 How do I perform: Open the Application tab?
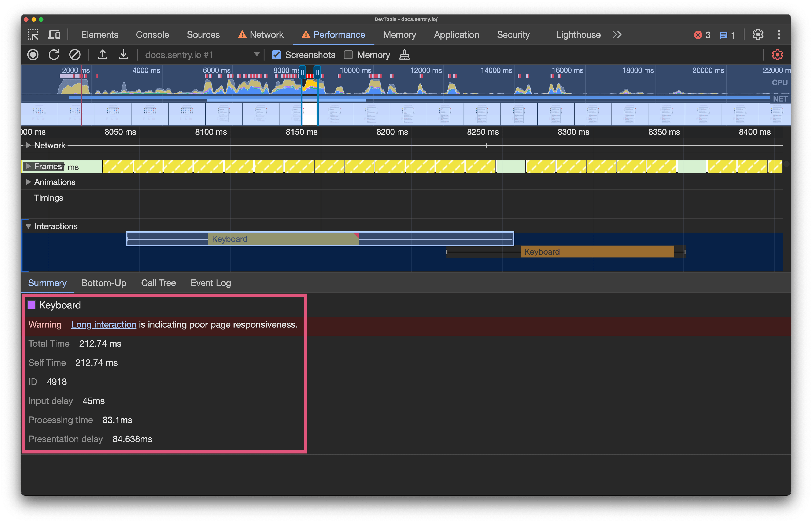[x=456, y=35]
